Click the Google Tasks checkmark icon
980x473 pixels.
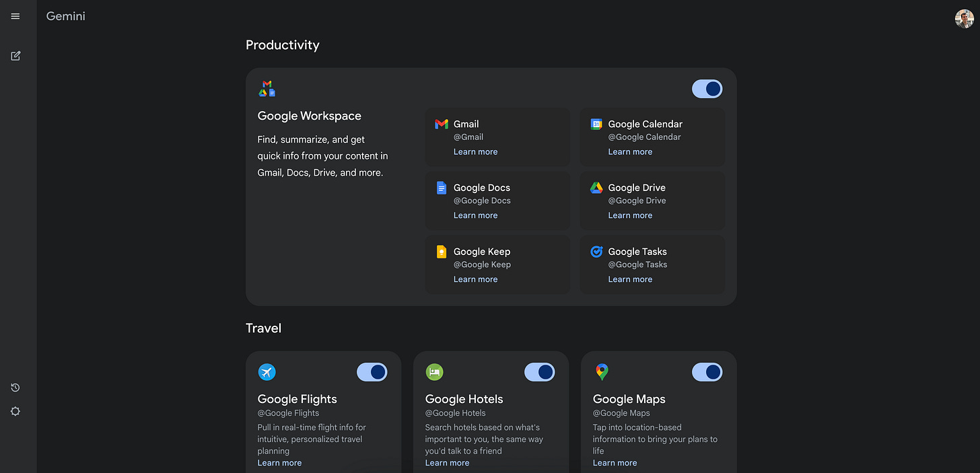coord(596,252)
